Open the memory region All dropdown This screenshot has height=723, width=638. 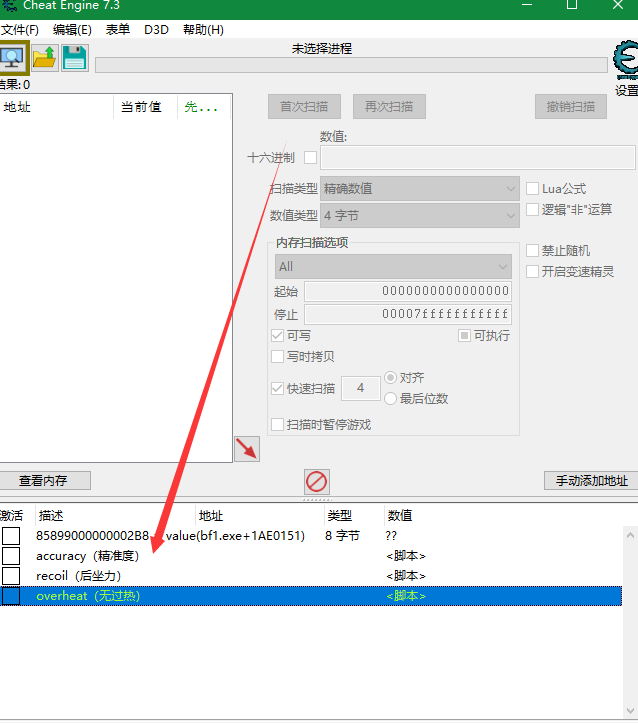(x=393, y=267)
